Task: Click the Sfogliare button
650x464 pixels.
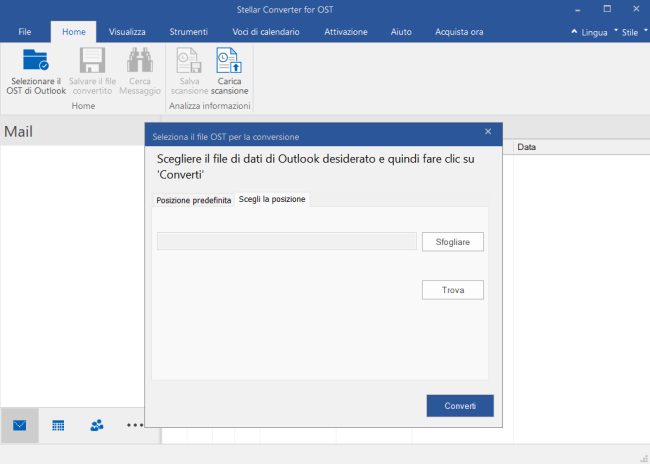Action: click(x=453, y=242)
